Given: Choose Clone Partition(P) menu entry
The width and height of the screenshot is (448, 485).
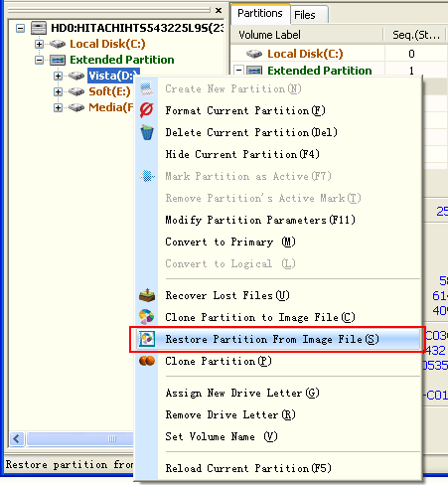Looking at the screenshot, I should tap(278, 361).
